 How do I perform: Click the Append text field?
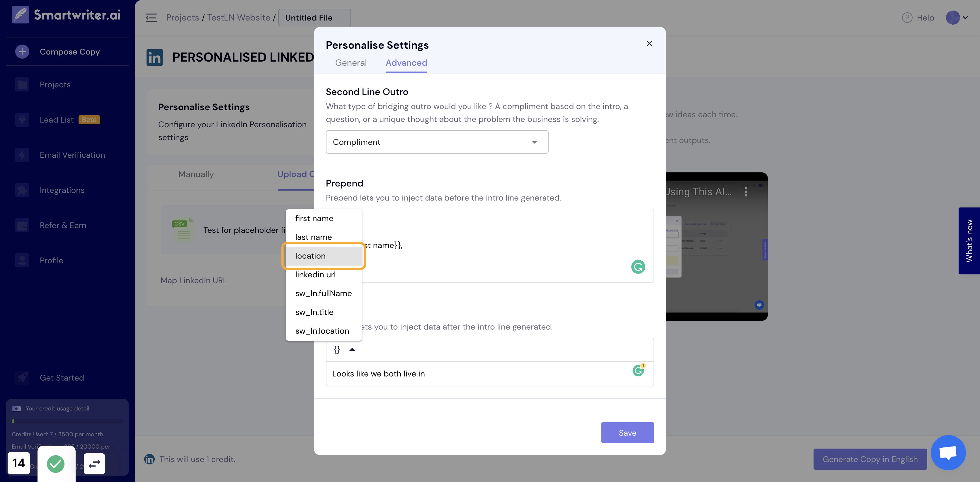coord(490,374)
